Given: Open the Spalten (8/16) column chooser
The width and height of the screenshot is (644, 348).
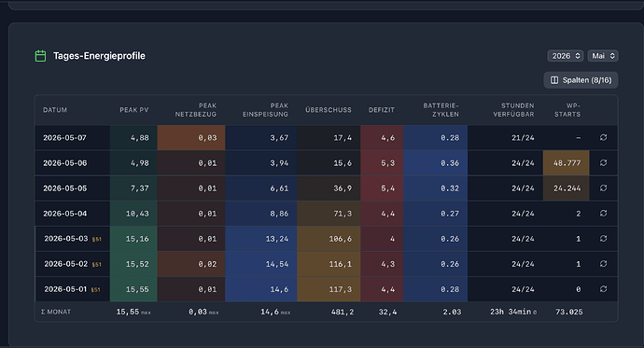Looking at the screenshot, I should [x=581, y=80].
